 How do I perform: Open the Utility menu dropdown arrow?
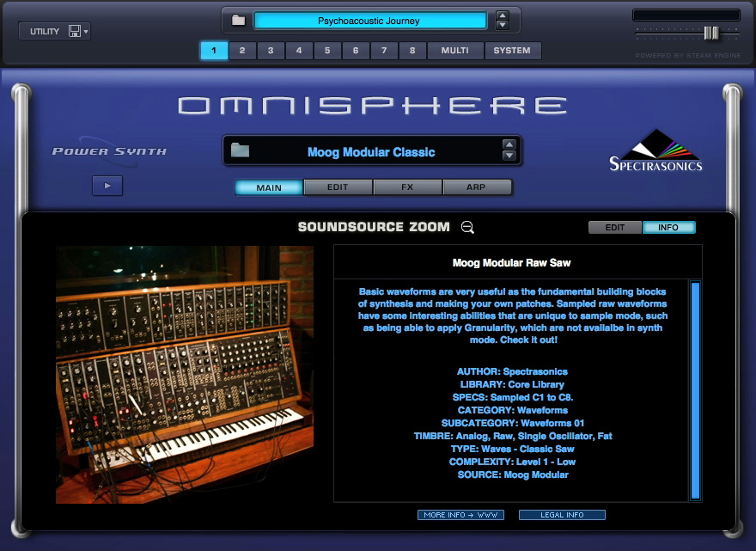86,31
